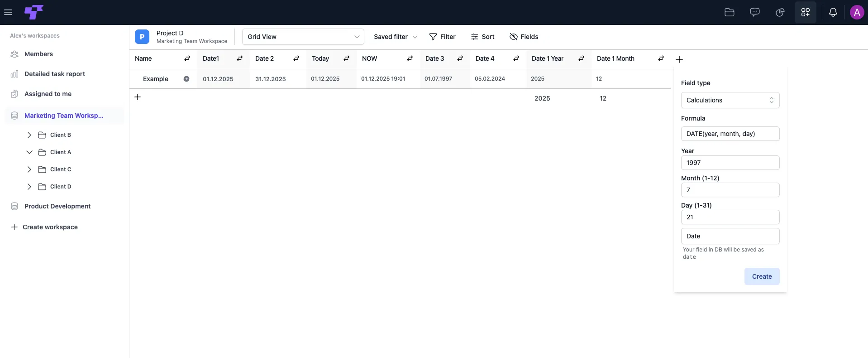
Task: Open the pie chart reports icon
Action: click(780, 12)
